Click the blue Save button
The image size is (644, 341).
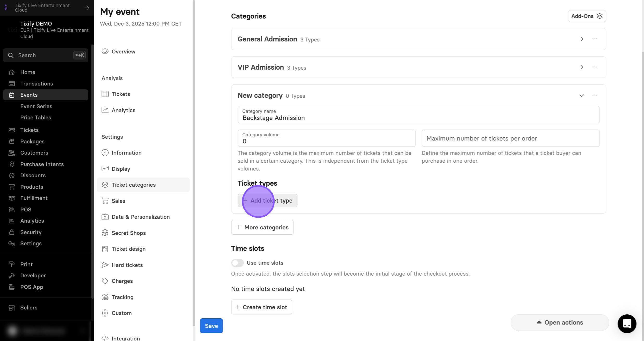coord(211,326)
